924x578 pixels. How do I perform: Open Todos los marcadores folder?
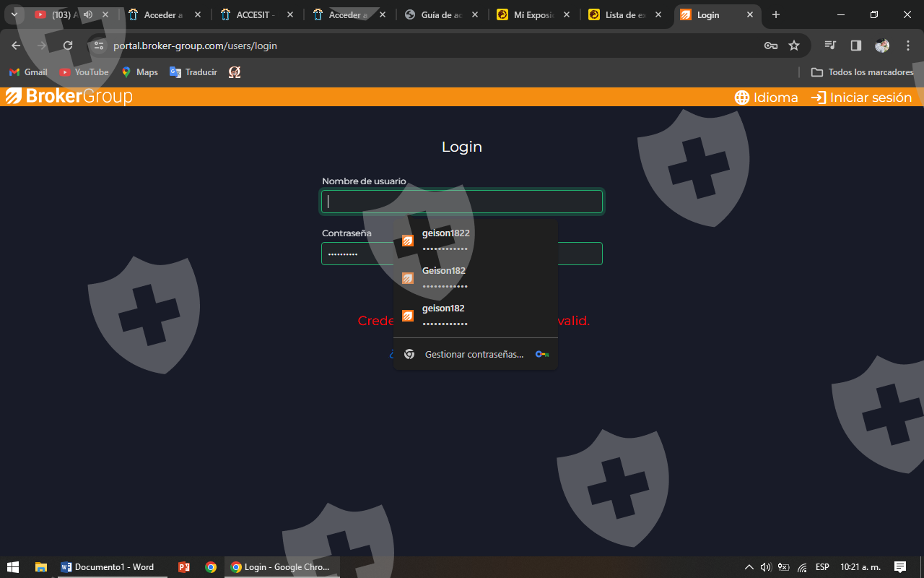[863, 72]
